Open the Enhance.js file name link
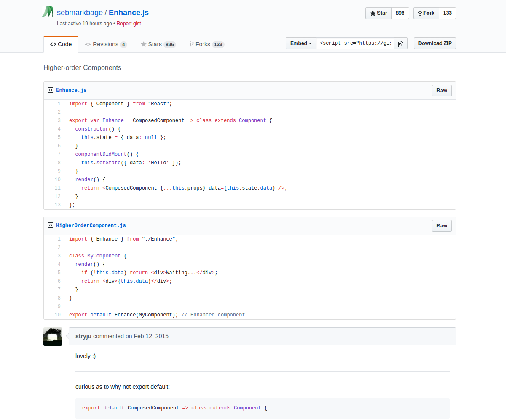Screen dimensions: 506x420 click(x=71, y=90)
